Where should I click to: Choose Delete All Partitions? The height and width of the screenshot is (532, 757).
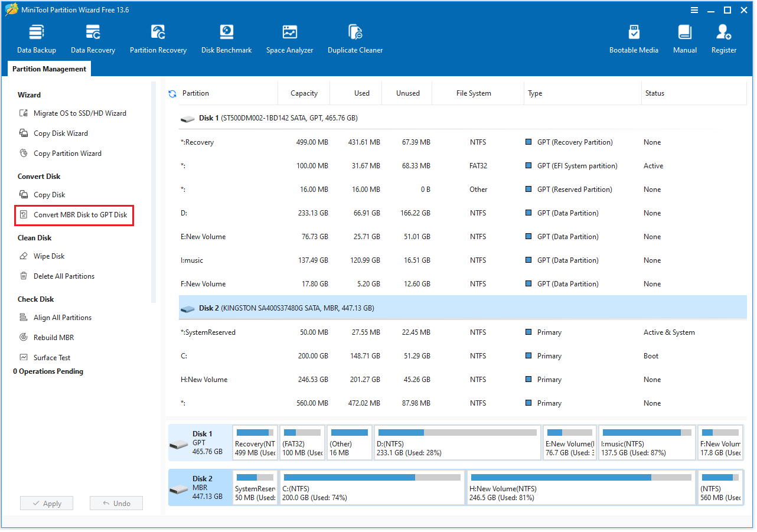click(x=57, y=276)
